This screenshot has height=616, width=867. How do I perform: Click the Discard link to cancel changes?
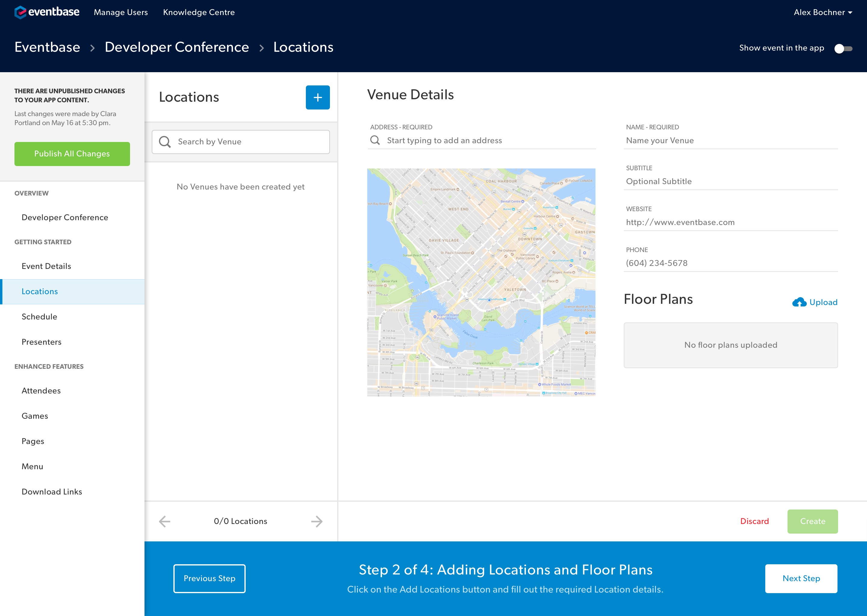pos(754,521)
